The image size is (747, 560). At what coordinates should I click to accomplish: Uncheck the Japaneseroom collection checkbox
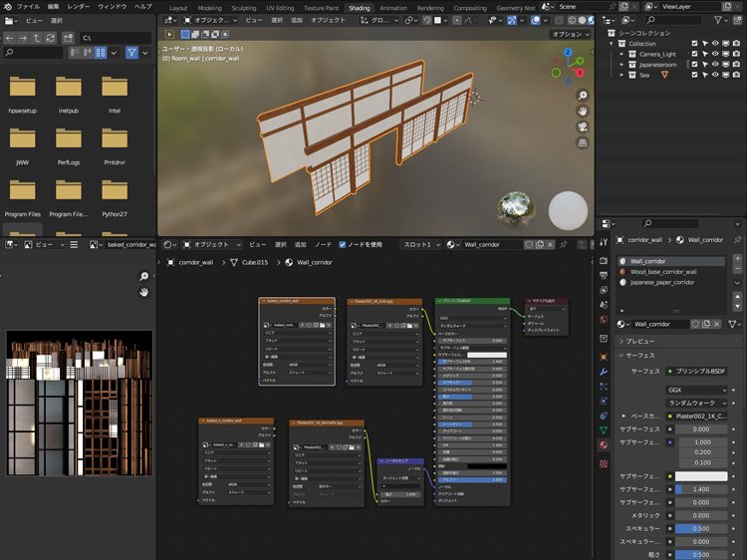(695, 64)
